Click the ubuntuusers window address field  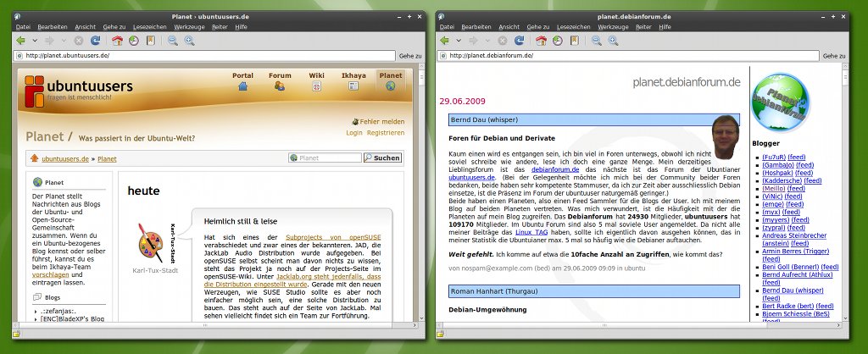coord(205,55)
